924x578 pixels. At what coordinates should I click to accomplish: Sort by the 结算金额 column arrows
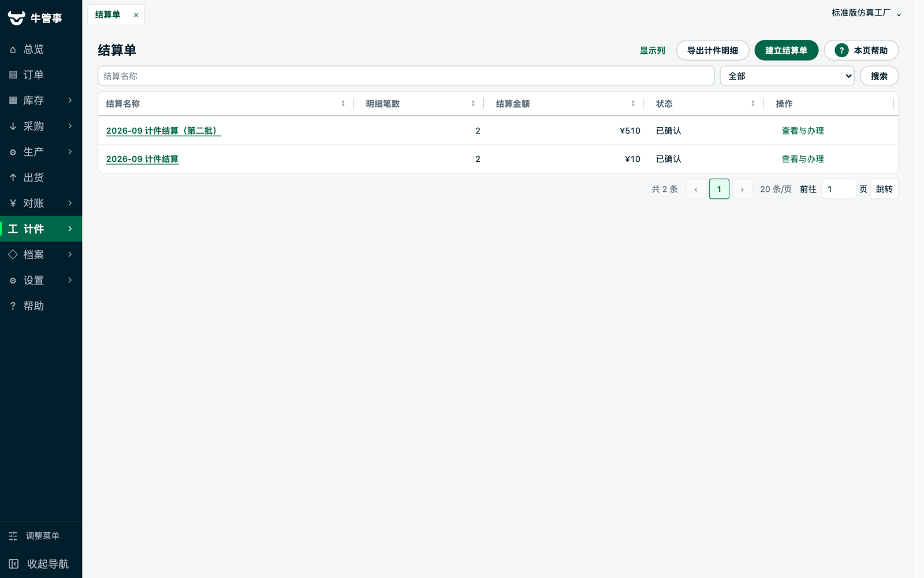coord(633,103)
